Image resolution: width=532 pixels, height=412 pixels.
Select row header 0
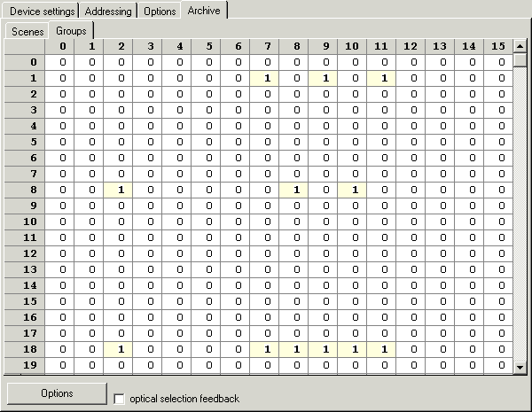click(25, 62)
